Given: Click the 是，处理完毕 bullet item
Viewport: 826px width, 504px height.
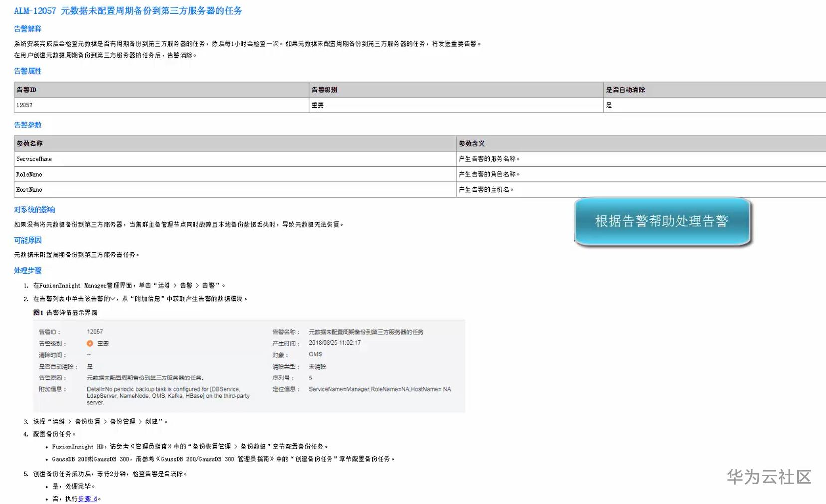Looking at the screenshot, I should 73,486.
